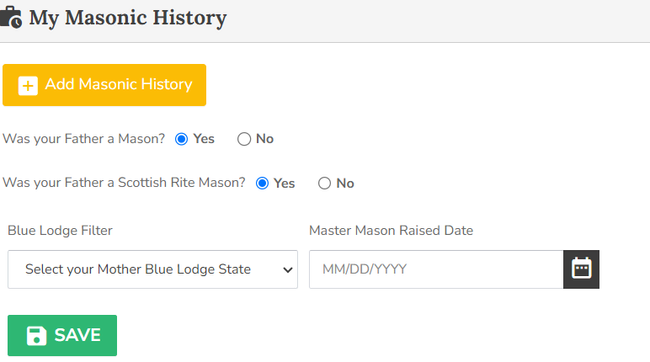
Task: Focus the Master Mason Raised Date field
Action: pyautogui.click(x=436, y=269)
